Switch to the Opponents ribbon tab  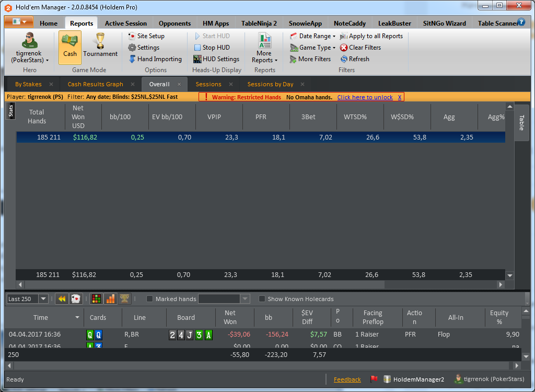[x=175, y=23]
